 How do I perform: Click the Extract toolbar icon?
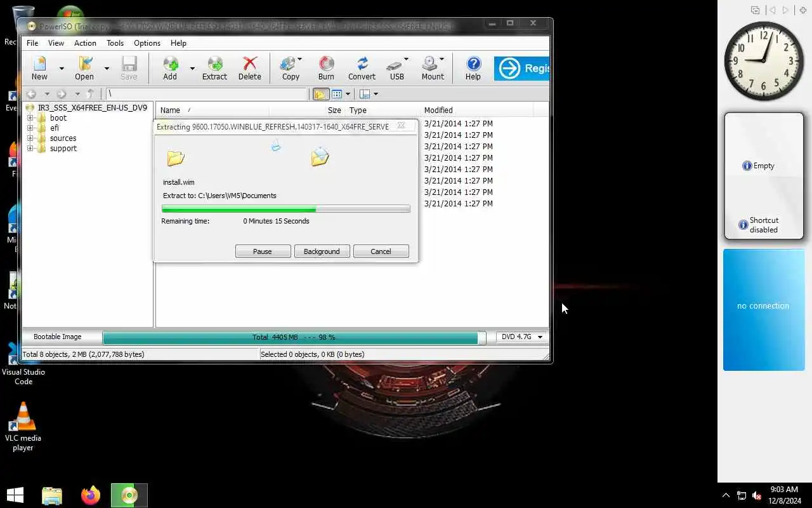click(214, 68)
